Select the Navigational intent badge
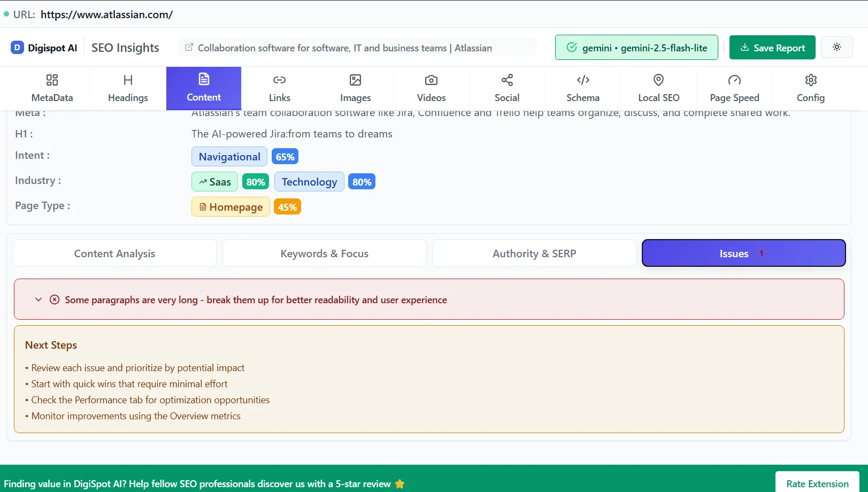 229,156
